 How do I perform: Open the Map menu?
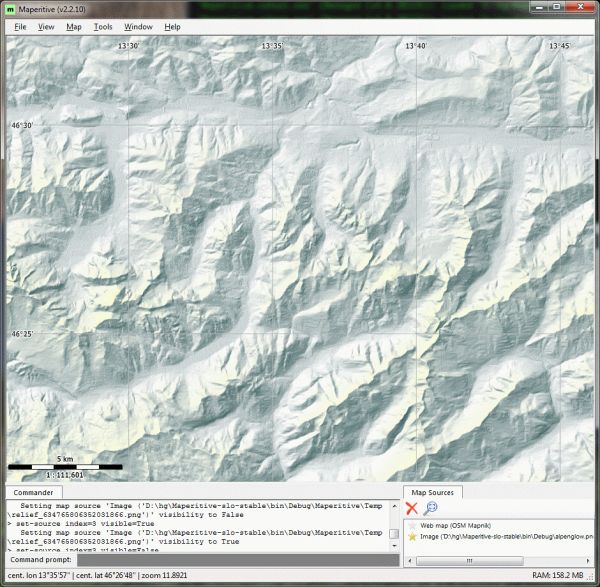[73, 27]
